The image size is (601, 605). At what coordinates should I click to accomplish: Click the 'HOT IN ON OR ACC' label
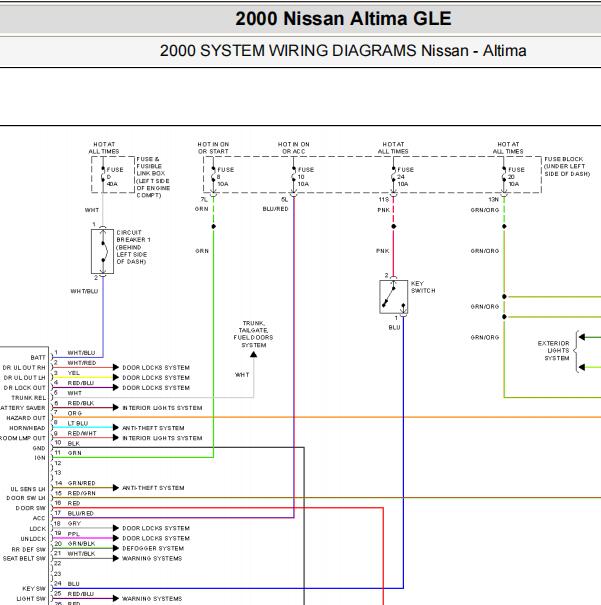(x=294, y=148)
